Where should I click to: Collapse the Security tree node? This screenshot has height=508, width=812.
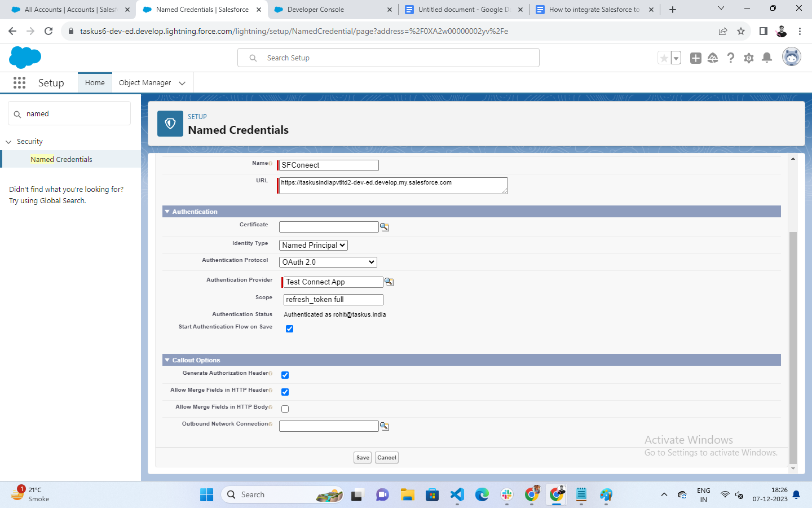coord(8,142)
